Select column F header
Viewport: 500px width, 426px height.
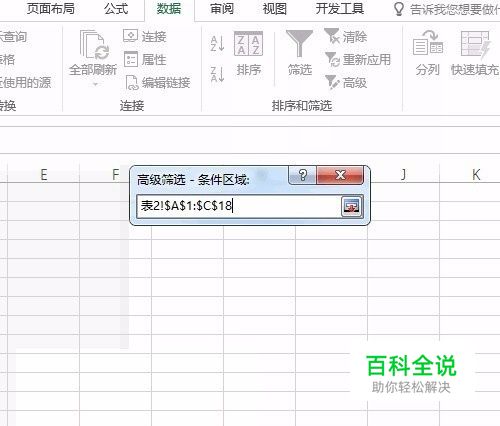pos(115,174)
